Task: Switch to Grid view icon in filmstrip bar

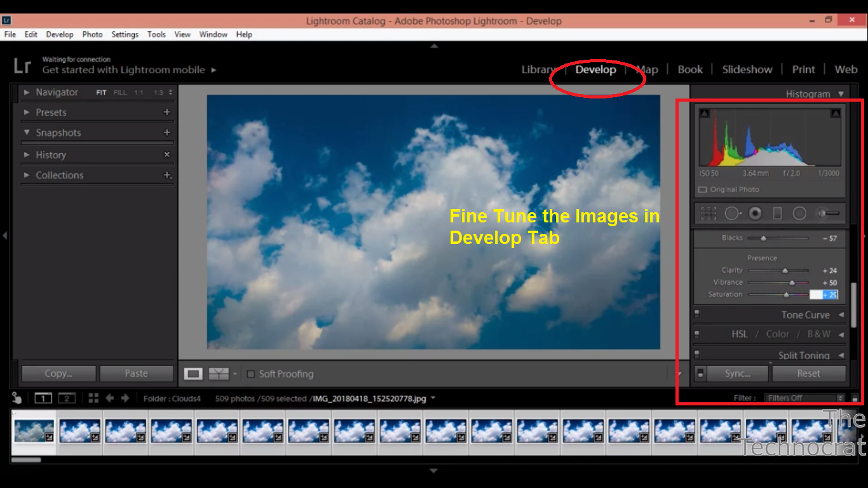Action: (x=93, y=398)
